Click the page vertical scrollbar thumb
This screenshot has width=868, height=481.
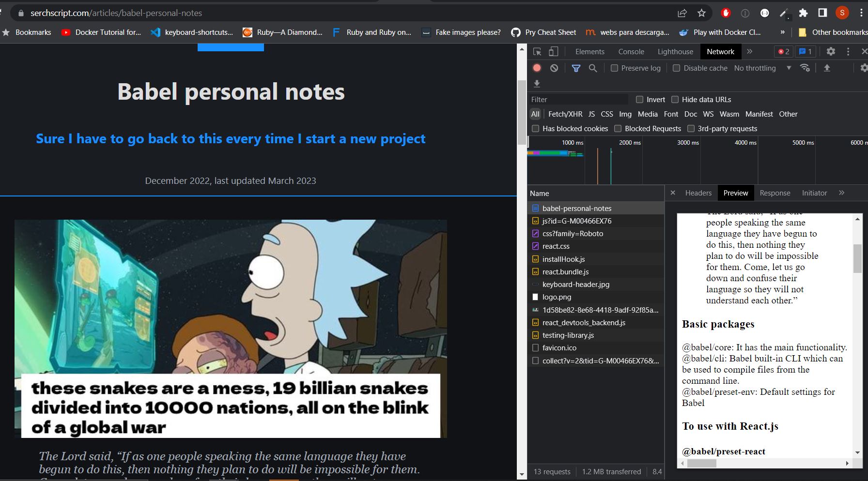point(522,113)
